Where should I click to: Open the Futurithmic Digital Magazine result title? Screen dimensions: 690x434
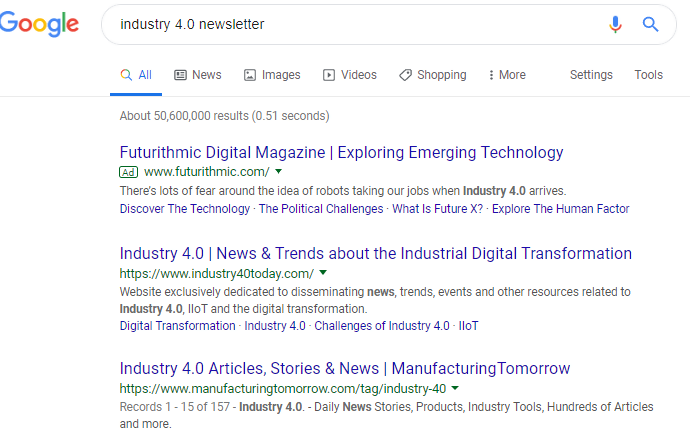(x=341, y=152)
